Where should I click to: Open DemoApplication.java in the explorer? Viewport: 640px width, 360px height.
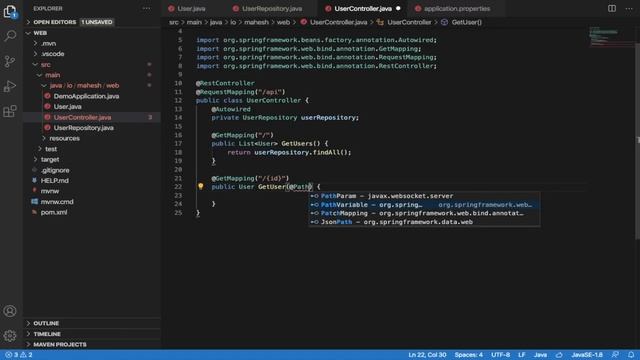tap(86, 96)
